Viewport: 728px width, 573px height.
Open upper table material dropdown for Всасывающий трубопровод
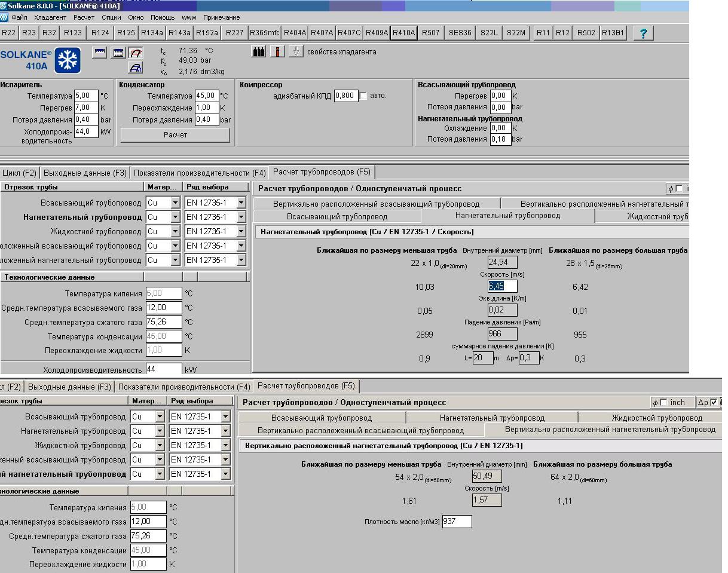click(x=175, y=203)
